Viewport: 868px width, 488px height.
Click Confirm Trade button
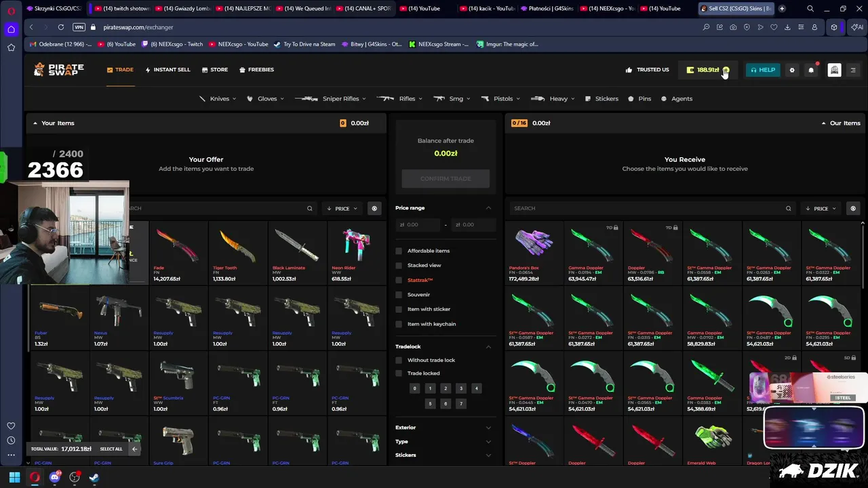[x=446, y=179]
